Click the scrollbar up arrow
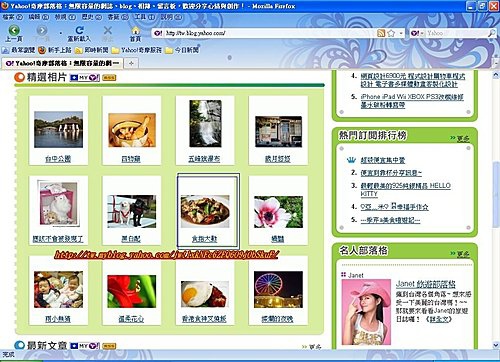The width and height of the screenshot is (500, 362). point(496,75)
